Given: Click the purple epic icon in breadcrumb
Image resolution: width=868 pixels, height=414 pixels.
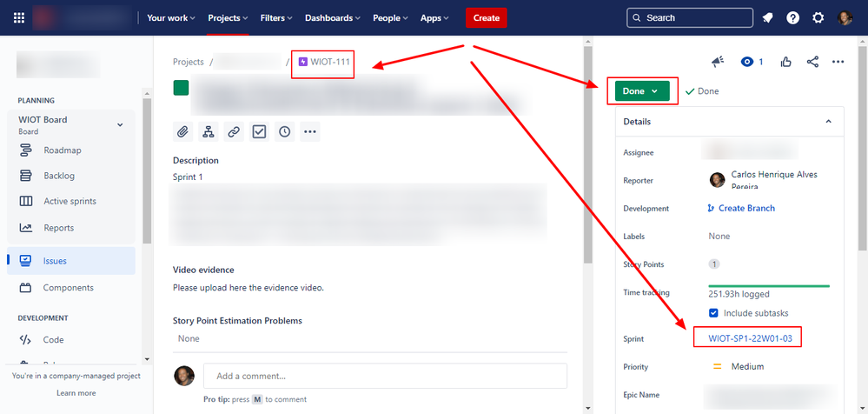Looking at the screenshot, I should coord(303,62).
